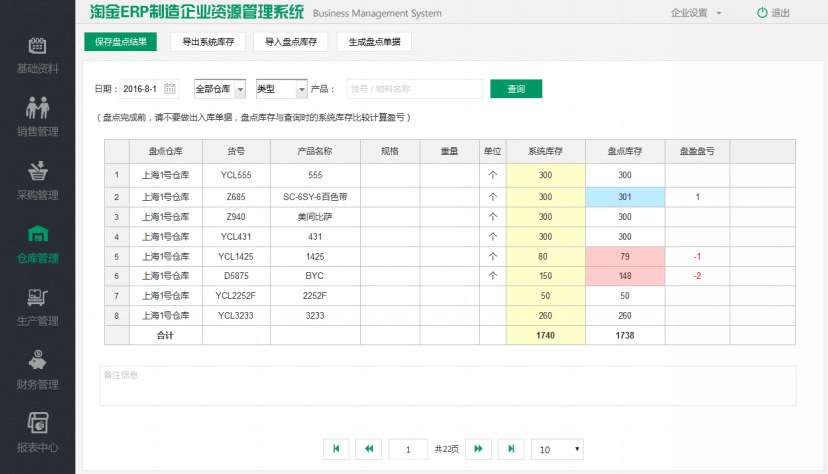Viewport: 828px width, 474px height.
Task: Click the 保存盘点结果 button
Action: pos(120,42)
